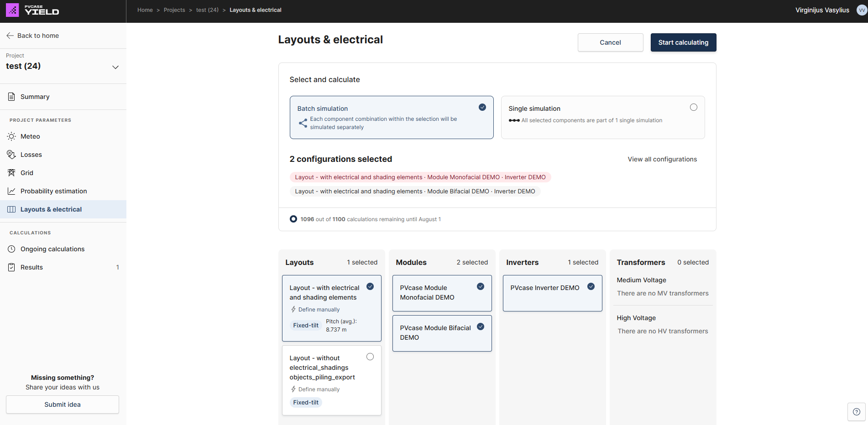Click Projects in the breadcrumb

pyautogui.click(x=174, y=10)
